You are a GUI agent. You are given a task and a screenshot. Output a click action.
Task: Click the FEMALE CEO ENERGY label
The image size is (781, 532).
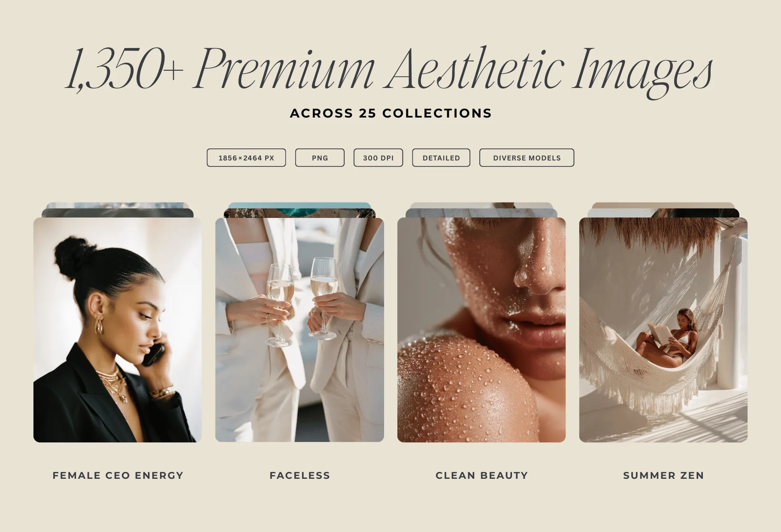118,475
